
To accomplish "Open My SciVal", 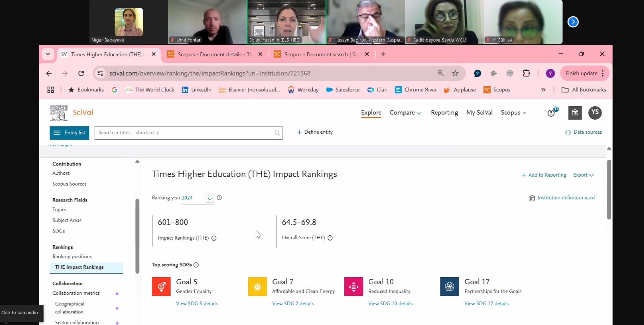I will (479, 113).
